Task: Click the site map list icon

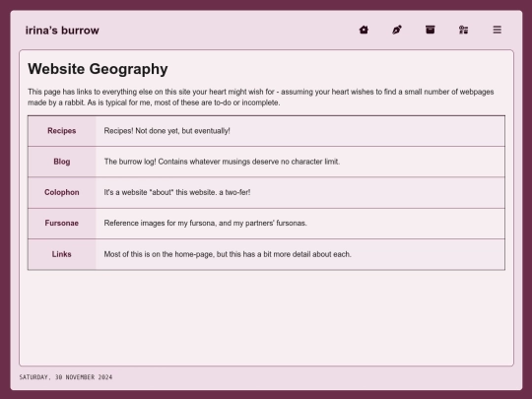Action: pyautogui.click(x=463, y=30)
